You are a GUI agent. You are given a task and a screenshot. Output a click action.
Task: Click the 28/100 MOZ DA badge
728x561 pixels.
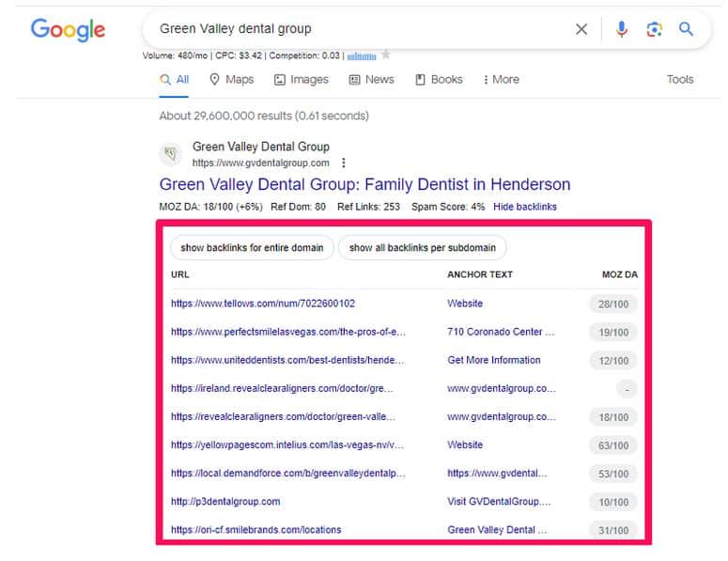coord(612,304)
